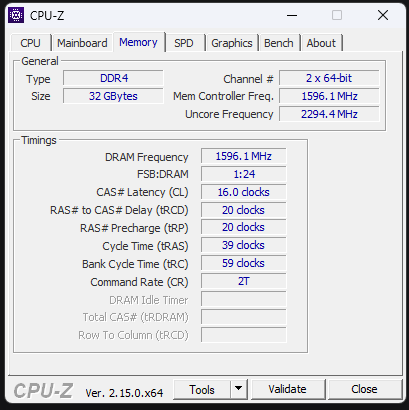Image resolution: width=409 pixels, height=410 pixels.
Task: Click the CPU-Z app icon in title bar
Action: coord(16,15)
